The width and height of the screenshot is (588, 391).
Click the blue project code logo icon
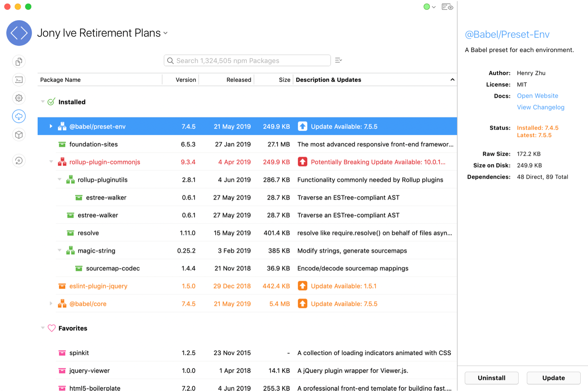(19, 33)
